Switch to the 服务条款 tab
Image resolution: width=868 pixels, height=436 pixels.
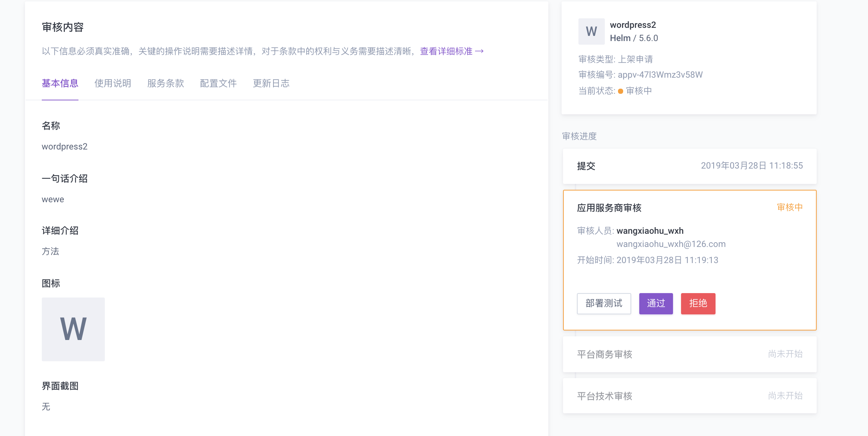[166, 84]
